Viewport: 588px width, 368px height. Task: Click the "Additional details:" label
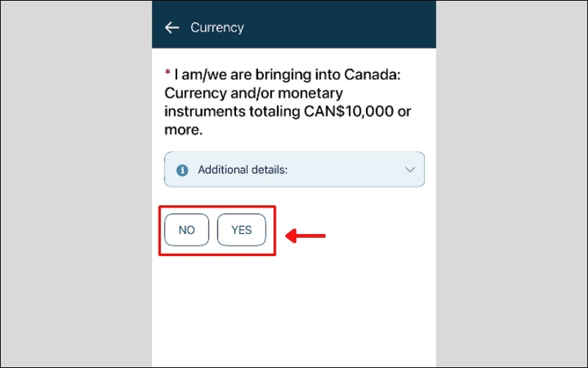coord(243,170)
